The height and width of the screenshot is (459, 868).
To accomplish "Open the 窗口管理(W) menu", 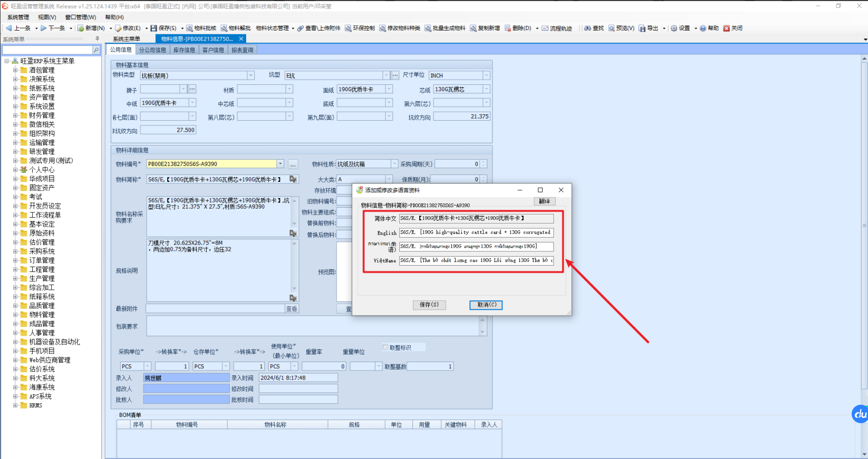I will pyautogui.click(x=81, y=17).
